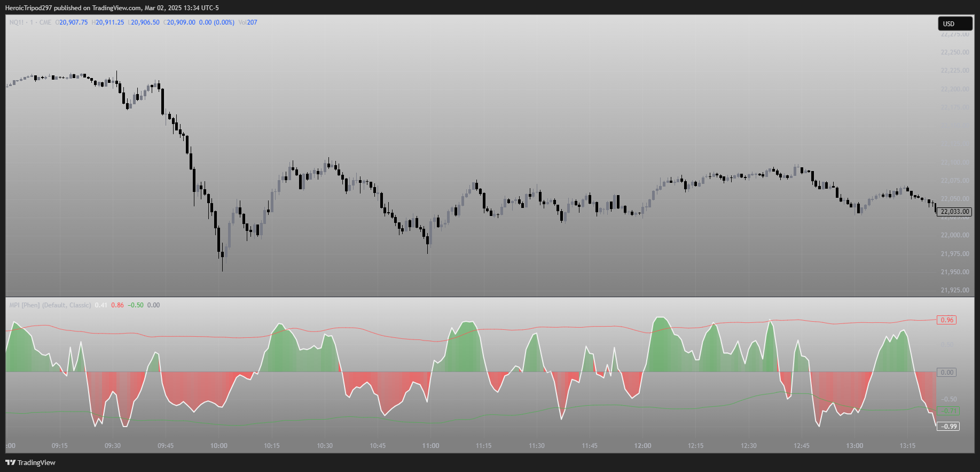Click the NQ1! · 1 · CME symbol title
Screen dimensions: 980x472
[x=30, y=22]
